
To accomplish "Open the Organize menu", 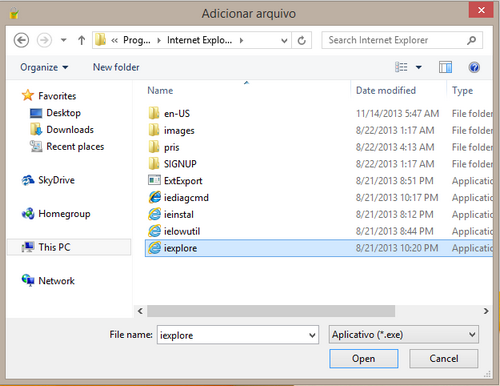I will 44,67.
